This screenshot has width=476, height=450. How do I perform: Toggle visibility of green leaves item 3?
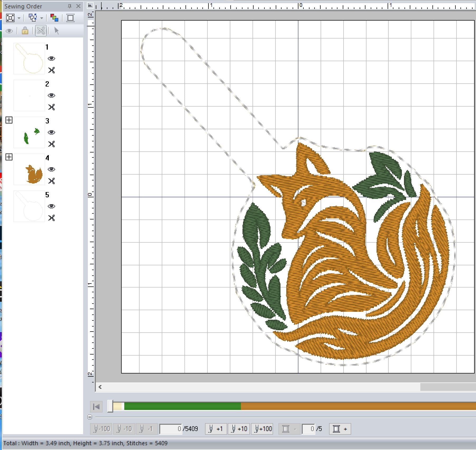click(51, 132)
